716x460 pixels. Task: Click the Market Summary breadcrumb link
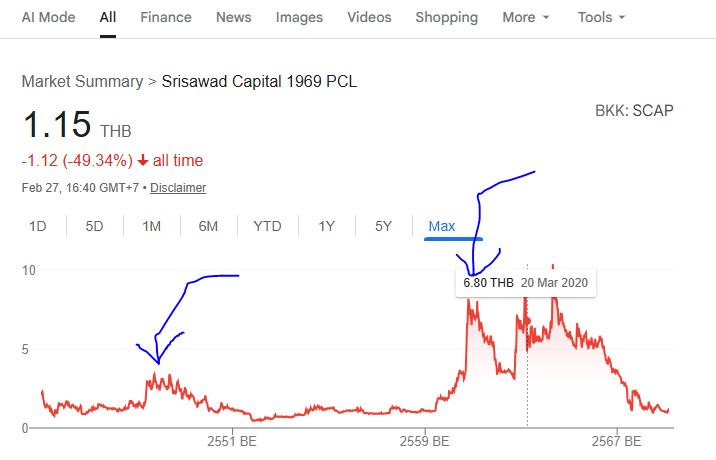pyautogui.click(x=81, y=81)
